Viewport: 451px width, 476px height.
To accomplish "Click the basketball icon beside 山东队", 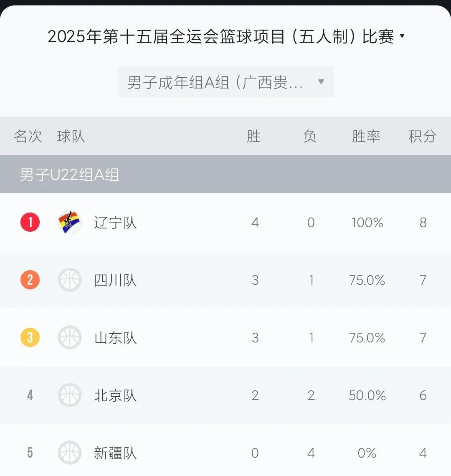I will coord(70,337).
